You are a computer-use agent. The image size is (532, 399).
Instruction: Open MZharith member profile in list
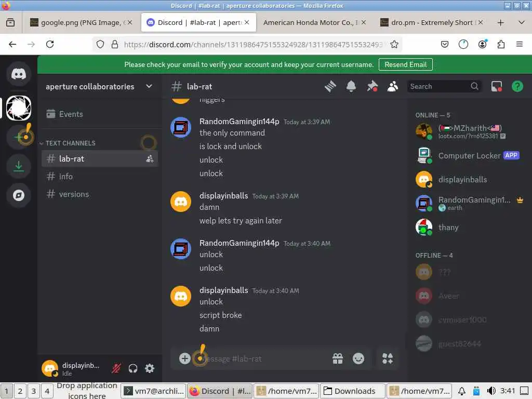(470, 131)
